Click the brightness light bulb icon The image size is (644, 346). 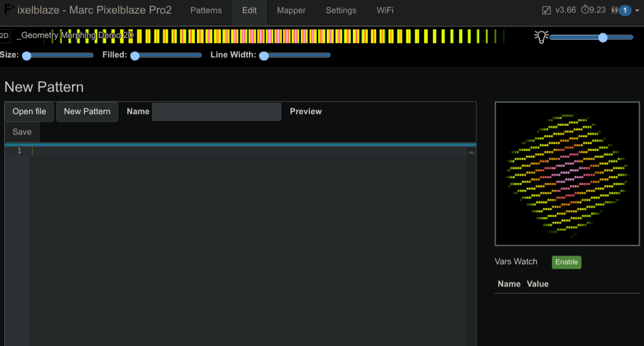click(x=541, y=37)
